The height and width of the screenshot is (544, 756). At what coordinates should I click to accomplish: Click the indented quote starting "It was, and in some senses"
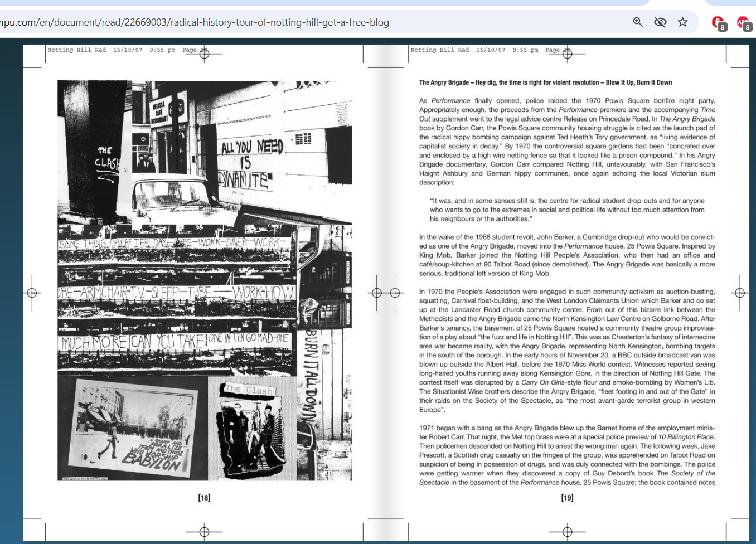point(567,210)
